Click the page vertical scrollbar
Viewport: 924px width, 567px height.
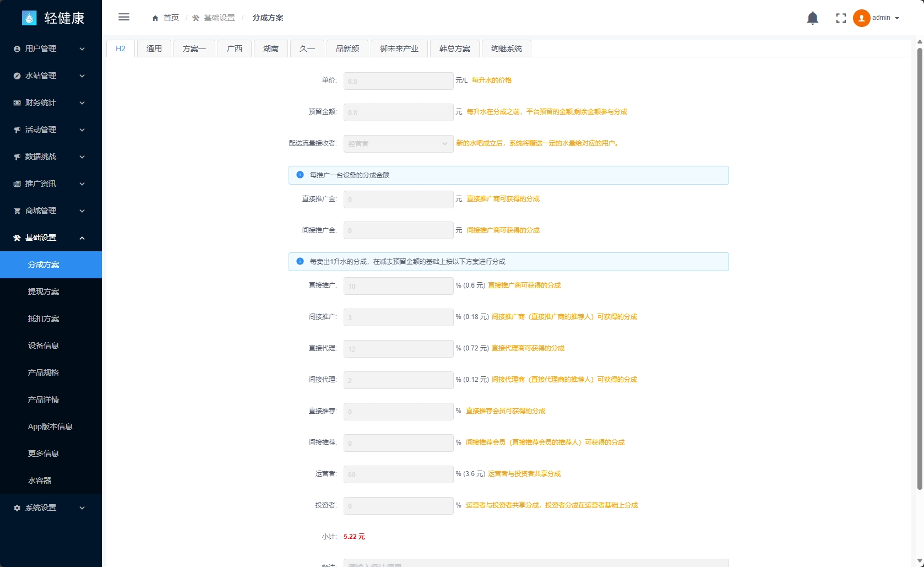[919, 269]
